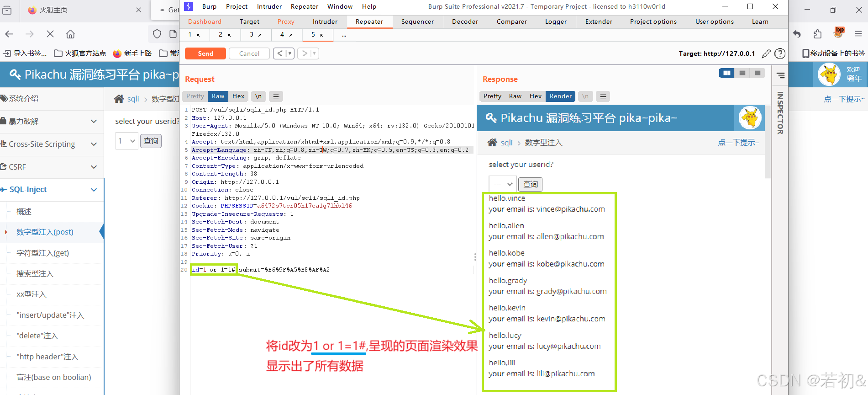The image size is (868, 395).
Task: Switch Request view to Raw
Action: [218, 96]
